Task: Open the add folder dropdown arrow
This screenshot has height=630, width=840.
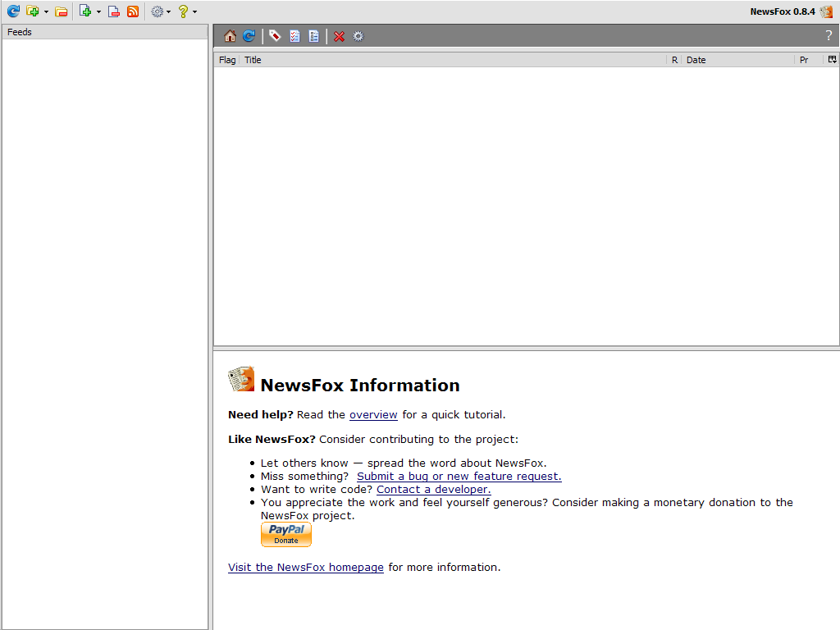Action: point(46,11)
